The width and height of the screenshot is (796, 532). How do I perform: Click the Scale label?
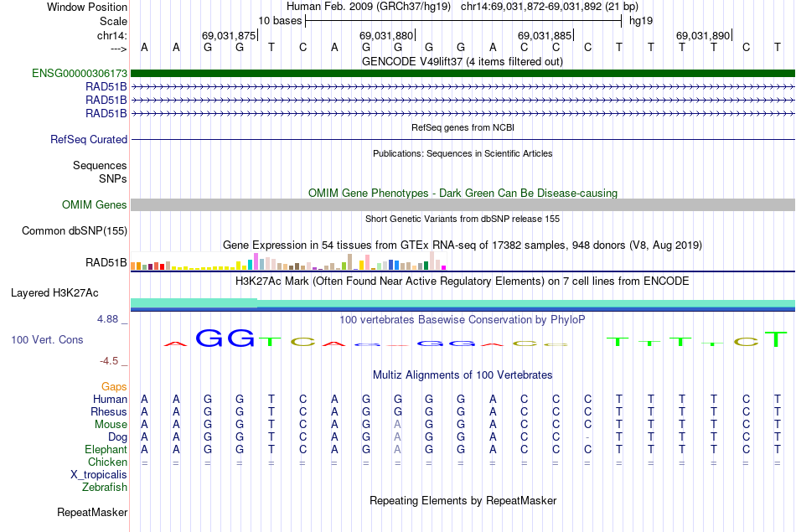tap(113, 21)
